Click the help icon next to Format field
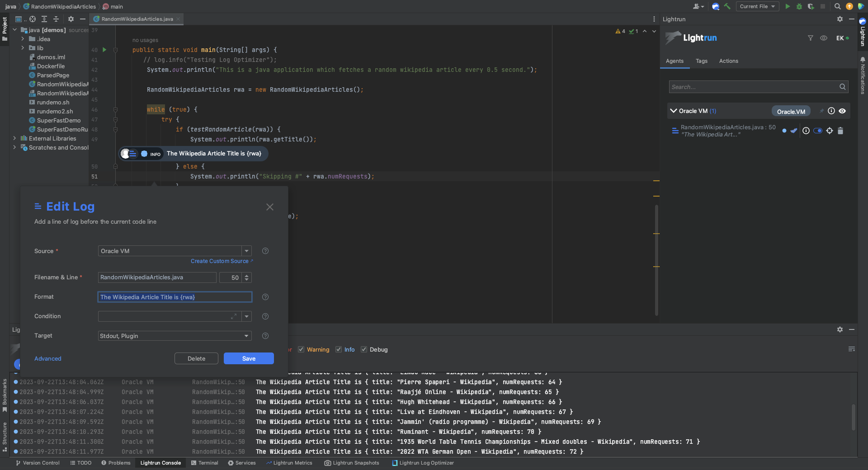 (x=265, y=297)
